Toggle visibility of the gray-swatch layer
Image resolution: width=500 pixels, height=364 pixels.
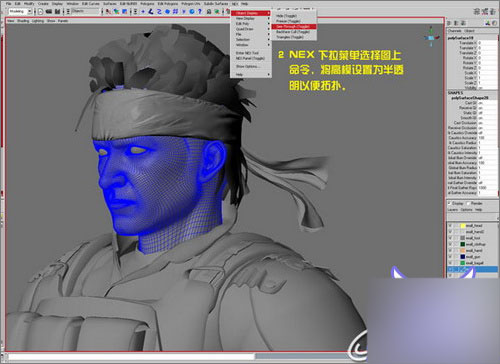pyautogui.click(x=450, y=238)
